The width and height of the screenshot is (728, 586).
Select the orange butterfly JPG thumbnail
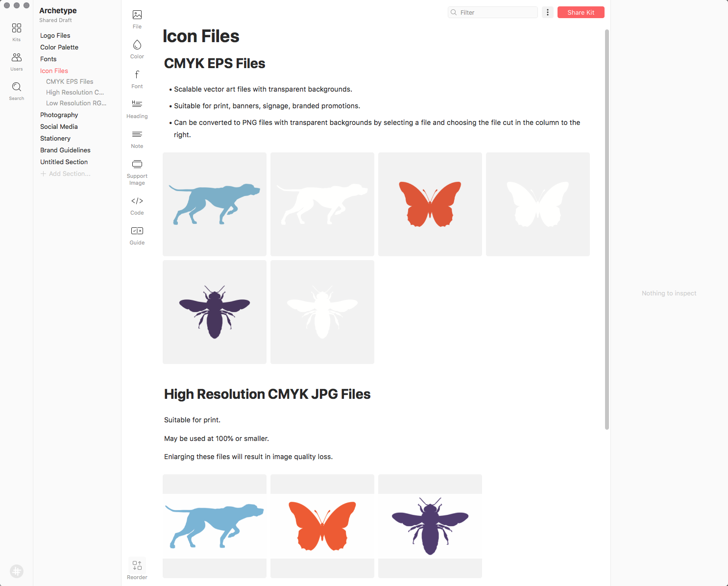(322, 526)
